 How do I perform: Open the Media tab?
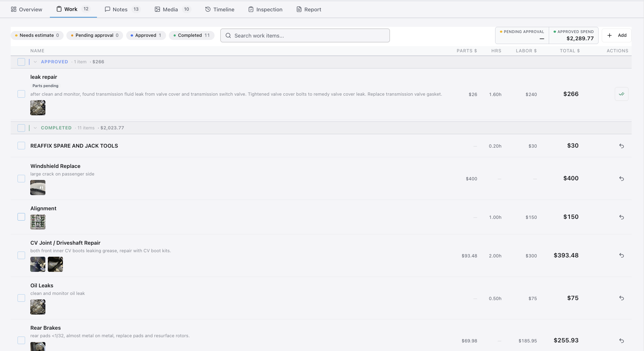[x=173, y=9]
